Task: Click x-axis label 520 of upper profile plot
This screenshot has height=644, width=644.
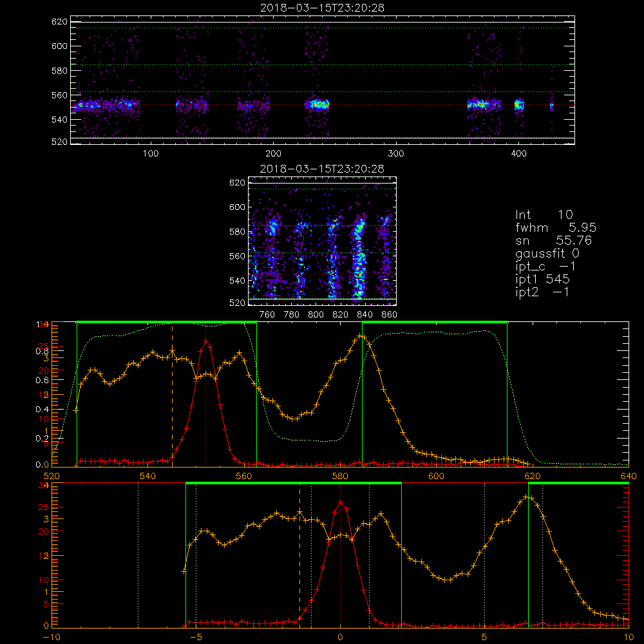Action: [x=52, y=476]
